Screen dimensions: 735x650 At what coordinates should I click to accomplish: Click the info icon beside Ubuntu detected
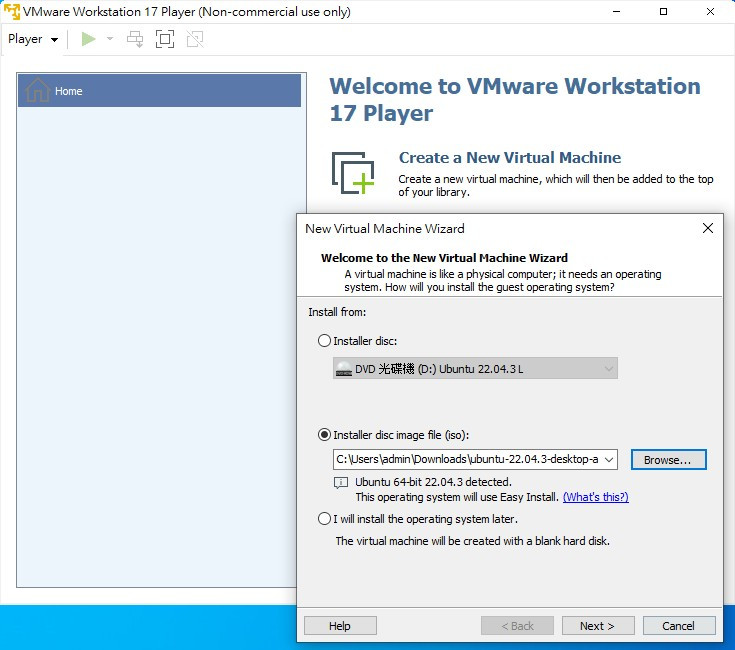click(x=341, y=482)
